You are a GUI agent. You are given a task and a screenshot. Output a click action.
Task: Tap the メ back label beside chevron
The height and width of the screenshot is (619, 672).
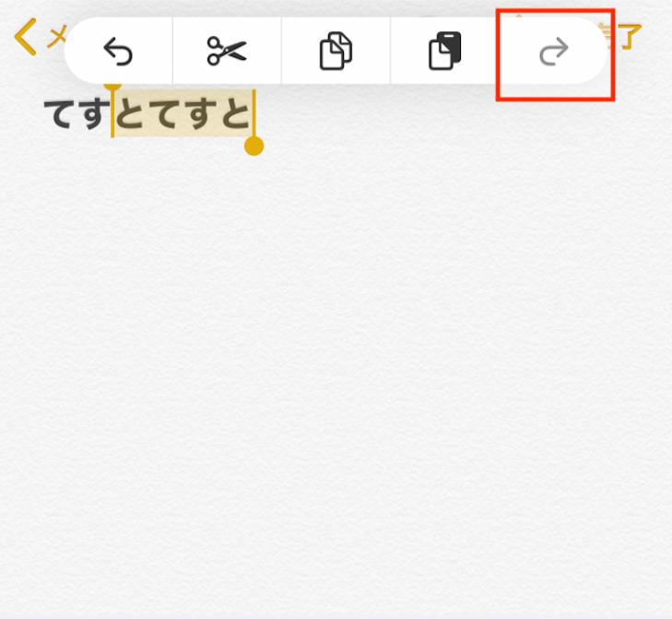tap(57, 37)
